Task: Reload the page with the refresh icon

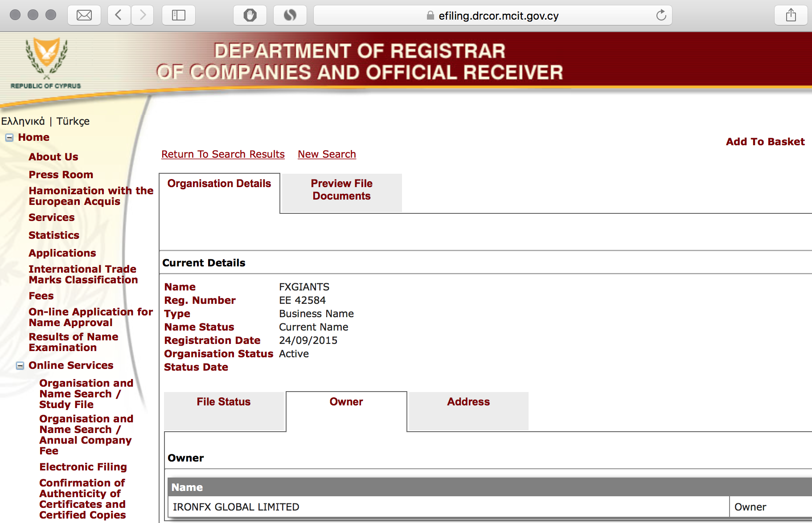Action: [x=661, y=16]
